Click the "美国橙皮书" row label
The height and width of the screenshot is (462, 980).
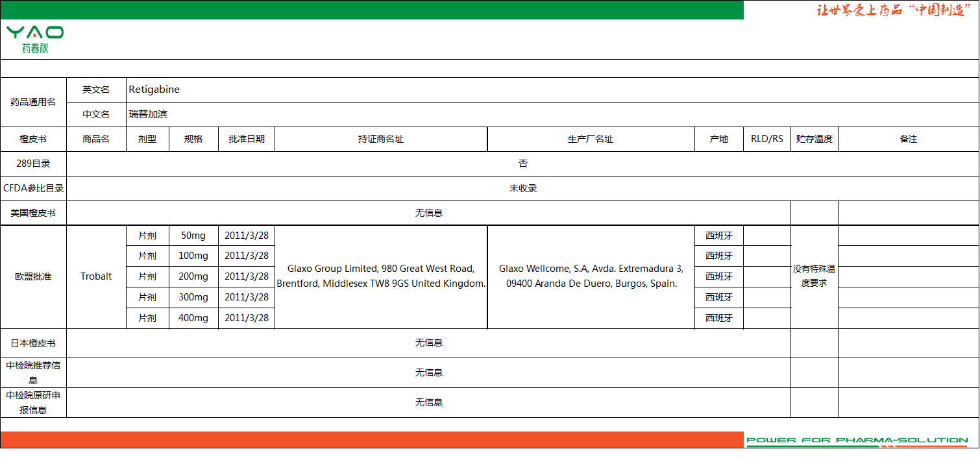click(33, 213)
